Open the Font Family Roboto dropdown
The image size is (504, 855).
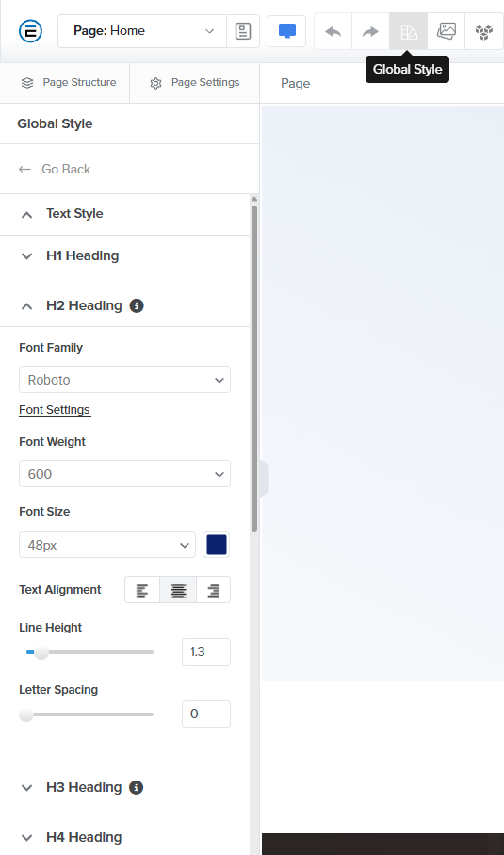124,380
